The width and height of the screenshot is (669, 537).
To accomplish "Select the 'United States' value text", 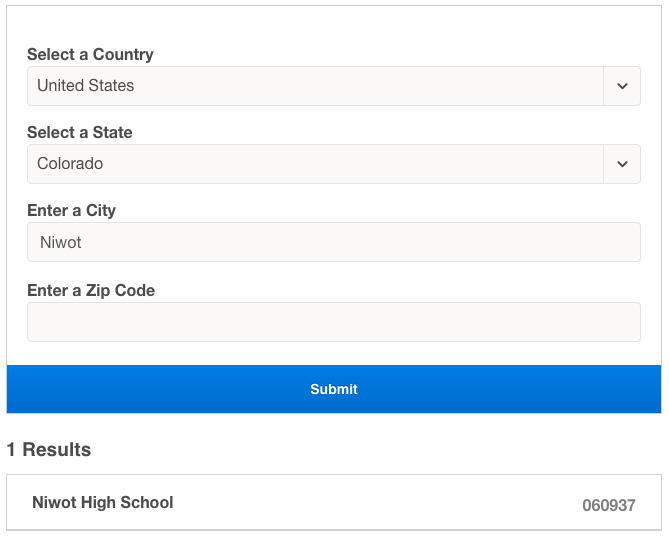I will pos(86,86).
